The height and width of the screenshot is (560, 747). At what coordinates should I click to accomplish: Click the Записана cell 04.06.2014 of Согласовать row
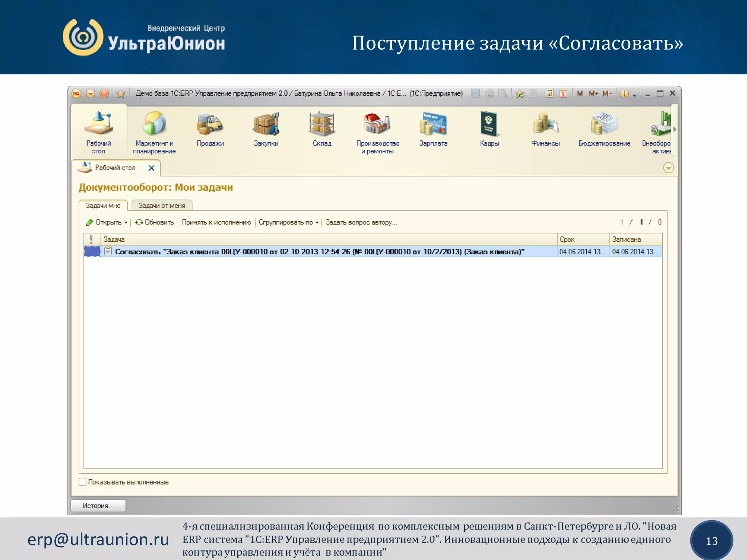[636, 252]
